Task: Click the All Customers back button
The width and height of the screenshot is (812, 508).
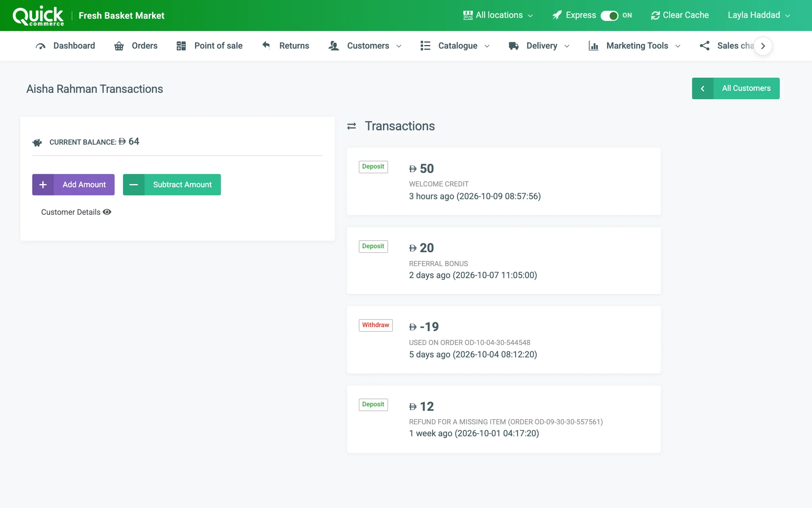Action: (736, 88)
